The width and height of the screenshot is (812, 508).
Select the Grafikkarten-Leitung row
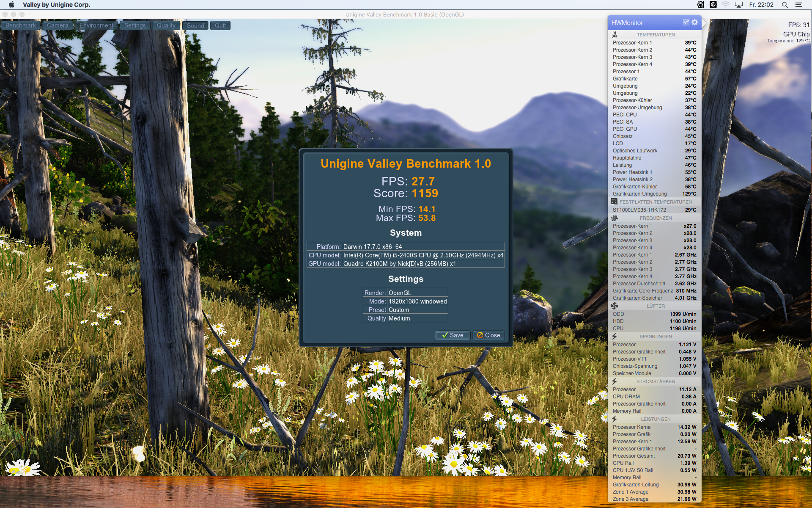coord(655,485)
